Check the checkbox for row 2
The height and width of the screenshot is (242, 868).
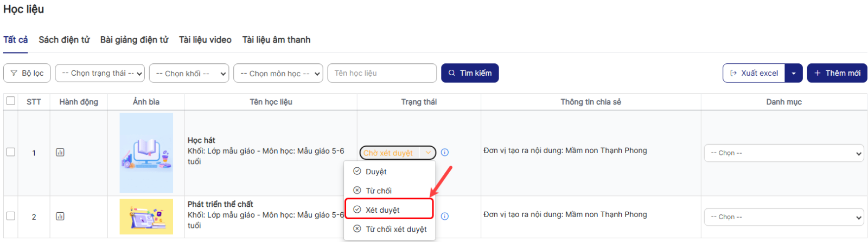point(11,216)
